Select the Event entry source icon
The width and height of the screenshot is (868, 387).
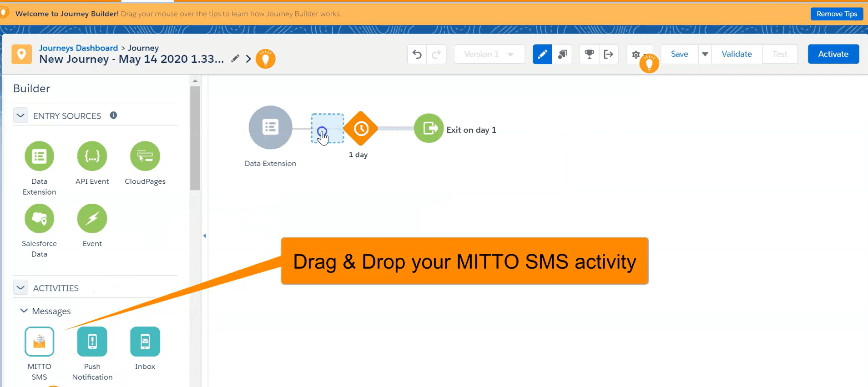(92, 218)
